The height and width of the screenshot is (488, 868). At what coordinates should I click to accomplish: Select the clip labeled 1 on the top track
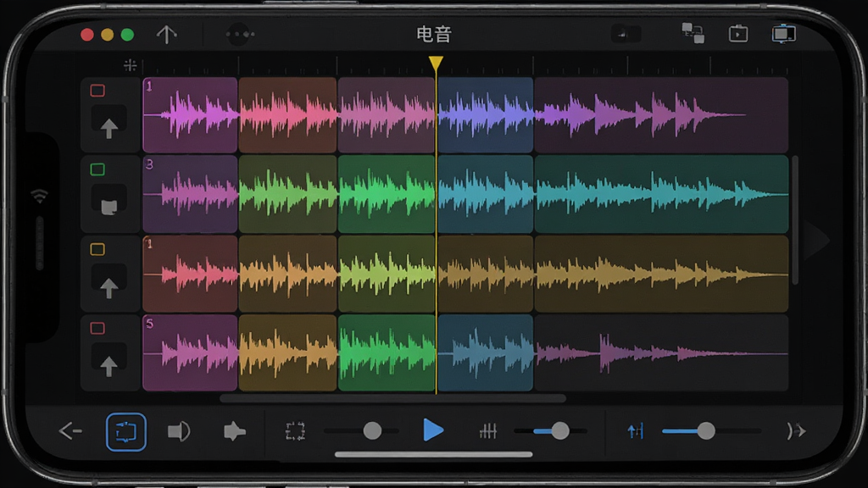click(190, 115)
